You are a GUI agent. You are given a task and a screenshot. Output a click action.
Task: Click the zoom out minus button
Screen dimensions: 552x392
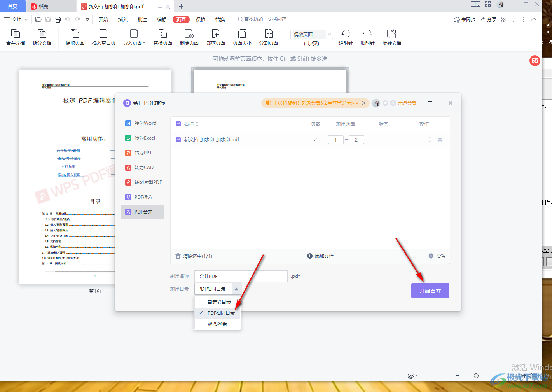point(458,376)
